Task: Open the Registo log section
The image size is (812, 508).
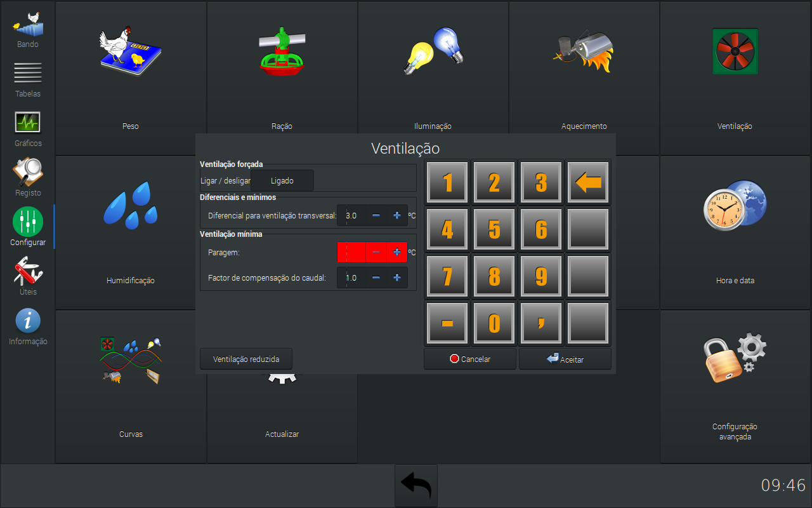Action: [x=28, y=178]
